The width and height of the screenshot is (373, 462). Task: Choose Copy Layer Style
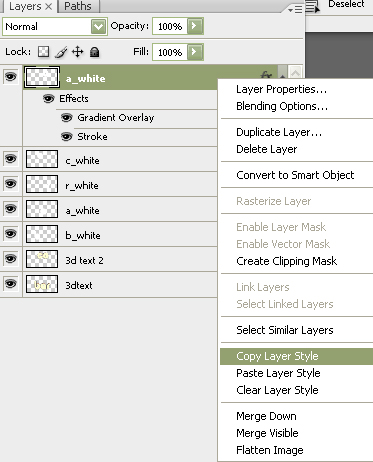tap(296, 356)
